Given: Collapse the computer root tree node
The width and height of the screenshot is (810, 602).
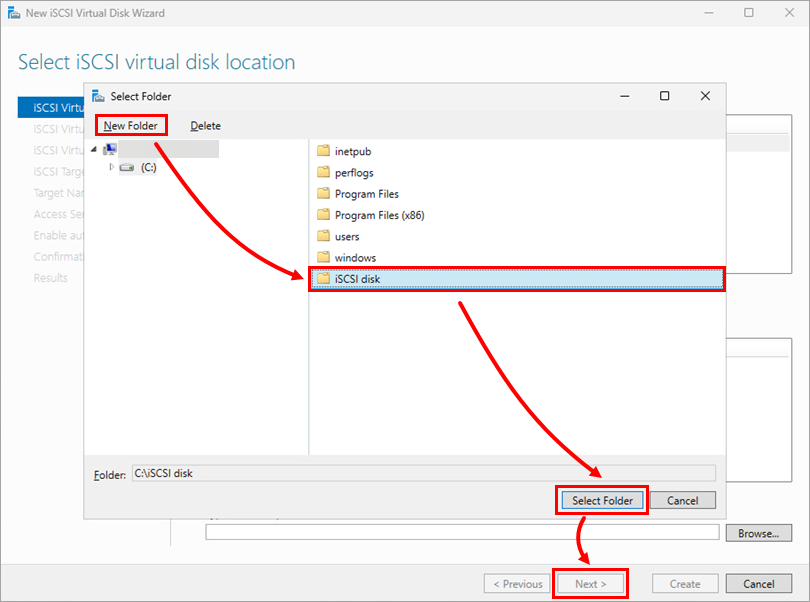Looking at the screenshot, I should pos(94,149).
